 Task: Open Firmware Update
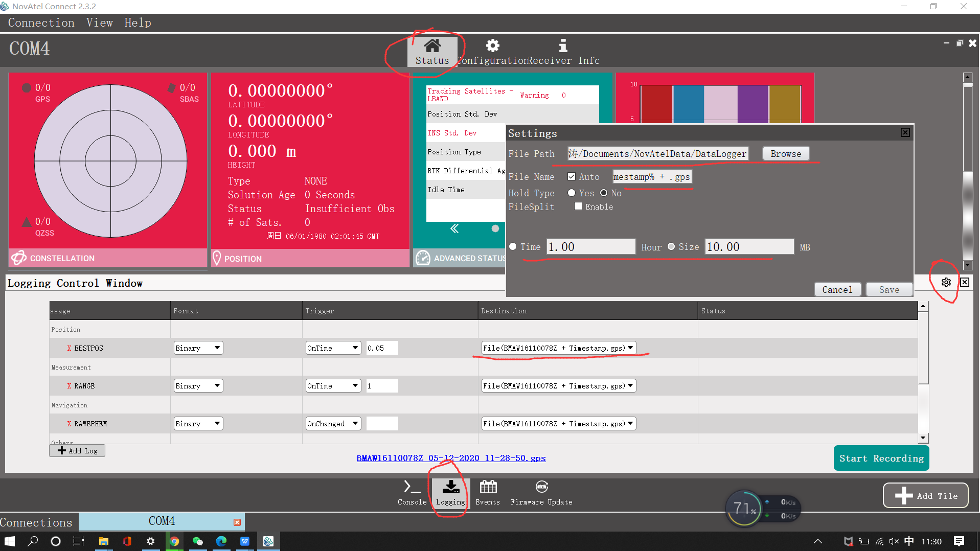[x=541, y=492]
